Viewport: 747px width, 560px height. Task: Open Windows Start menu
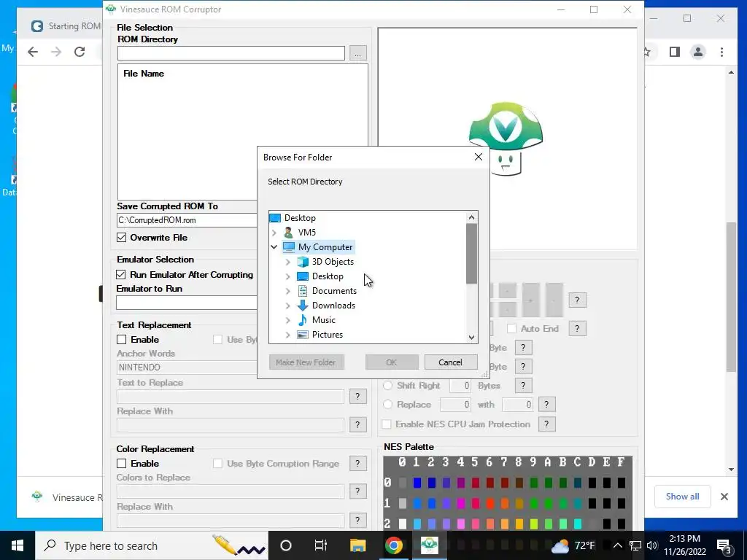coord(18,545)
